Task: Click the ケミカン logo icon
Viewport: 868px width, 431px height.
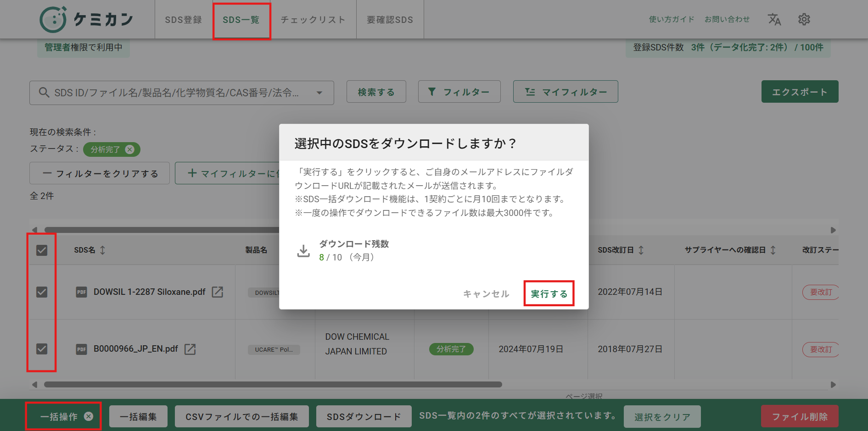Action: [x=53, y=19]
